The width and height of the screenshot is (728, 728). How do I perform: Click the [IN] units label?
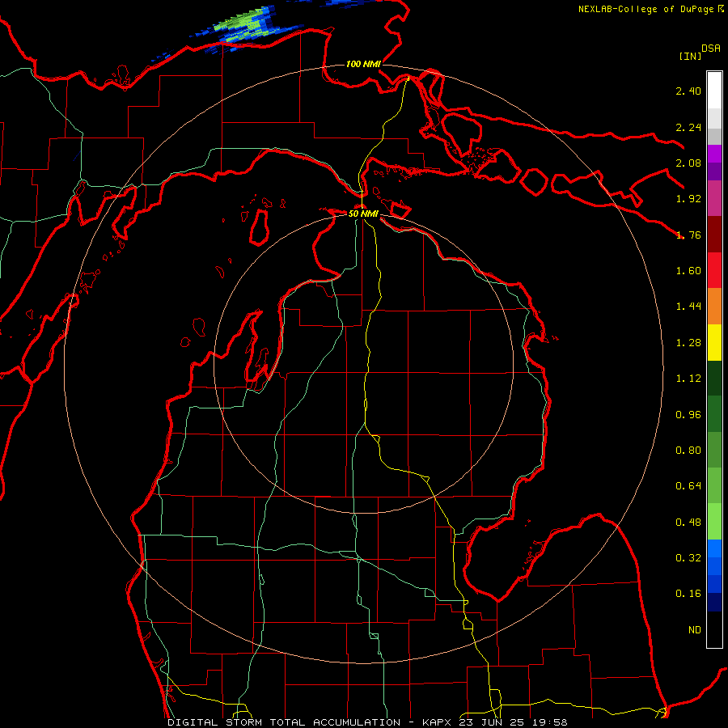click(690, 56)
